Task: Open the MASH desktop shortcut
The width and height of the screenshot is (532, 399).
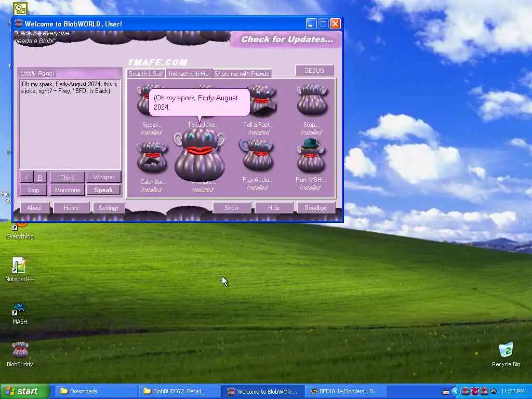Action: tap(19, 308)
